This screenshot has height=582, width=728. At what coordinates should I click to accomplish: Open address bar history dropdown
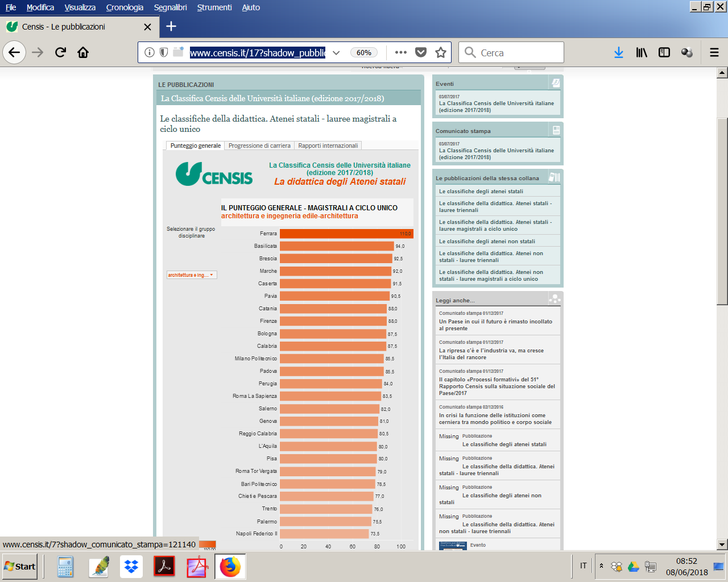pyautogui.click(x=336, y=52)
